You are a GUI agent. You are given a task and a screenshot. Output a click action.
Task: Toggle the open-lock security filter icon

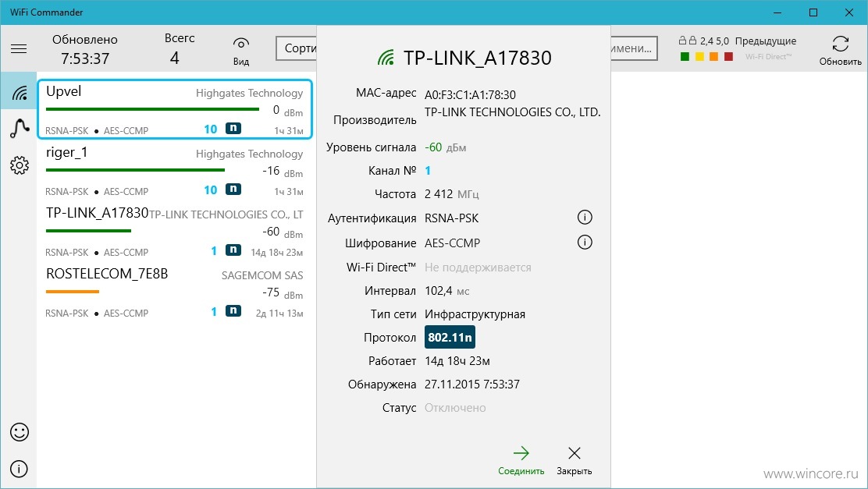(682, 41)
